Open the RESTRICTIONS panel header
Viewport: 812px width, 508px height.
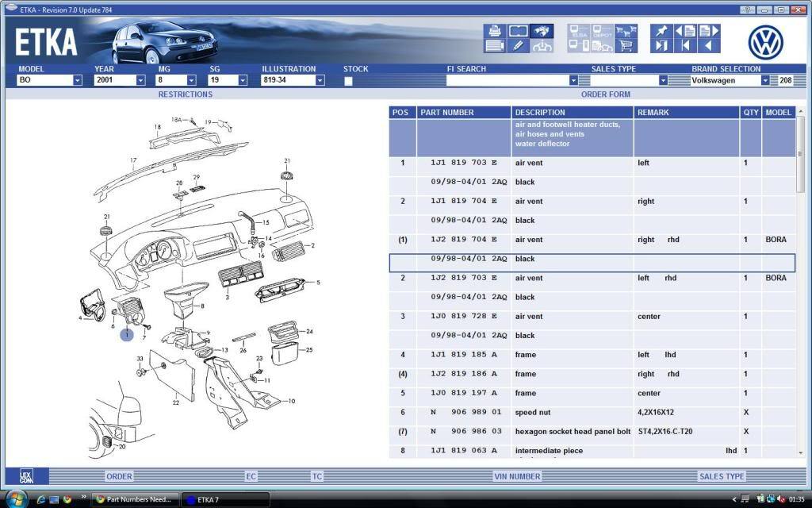[185, 94]
